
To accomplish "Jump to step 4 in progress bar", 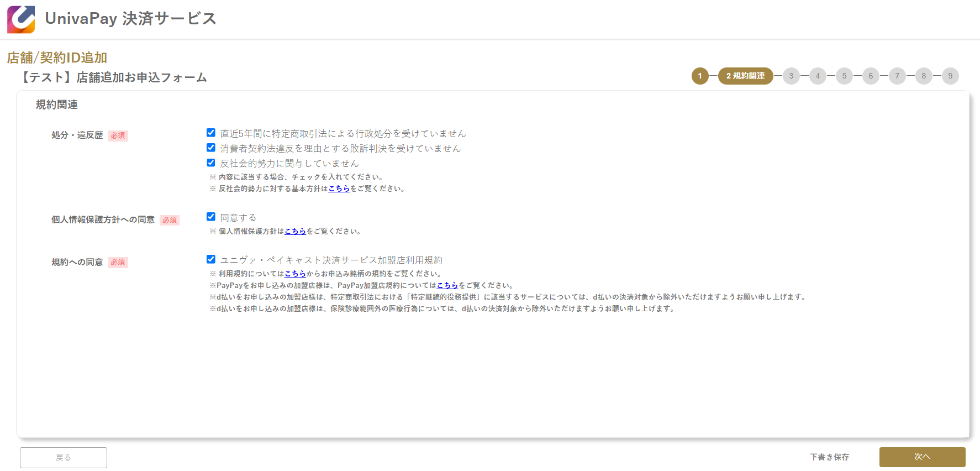I will coord(818,76).
